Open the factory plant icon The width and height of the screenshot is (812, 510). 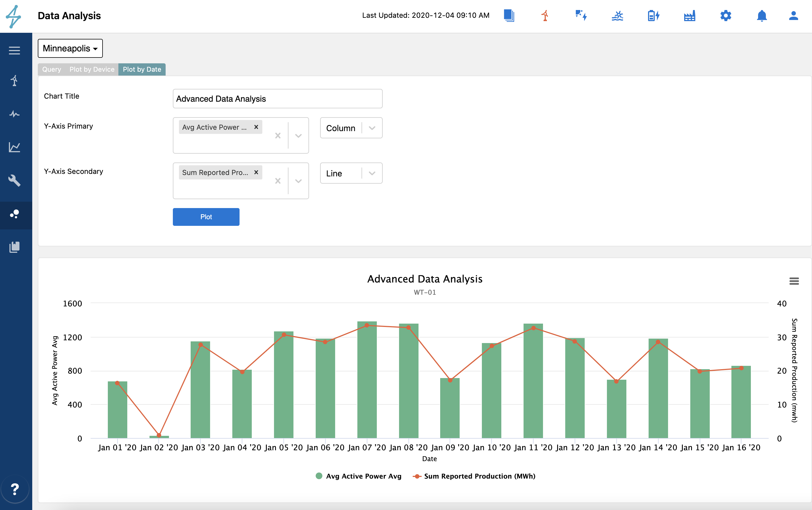tap(689, 16)
